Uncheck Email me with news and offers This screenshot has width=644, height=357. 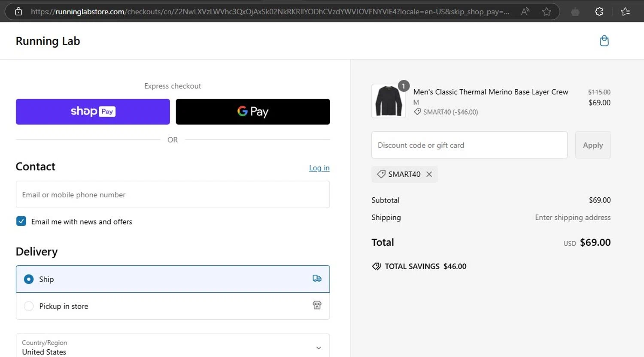pos(21,221)
